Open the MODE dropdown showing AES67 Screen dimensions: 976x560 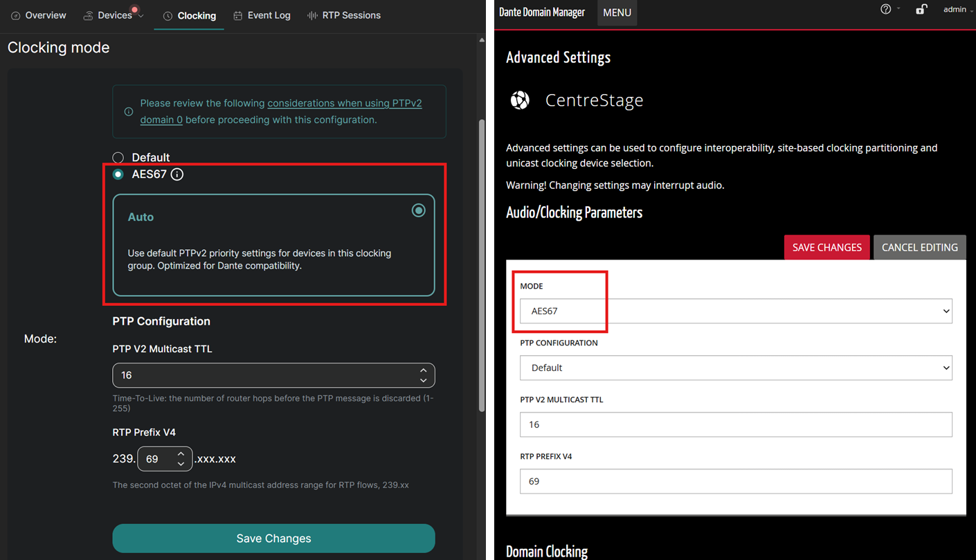736,311
